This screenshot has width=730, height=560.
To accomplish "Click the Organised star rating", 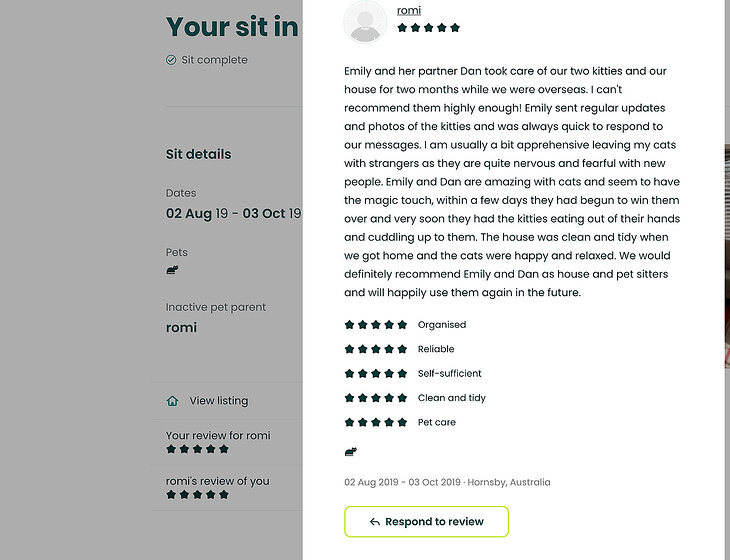I will [x=375, y=325].
